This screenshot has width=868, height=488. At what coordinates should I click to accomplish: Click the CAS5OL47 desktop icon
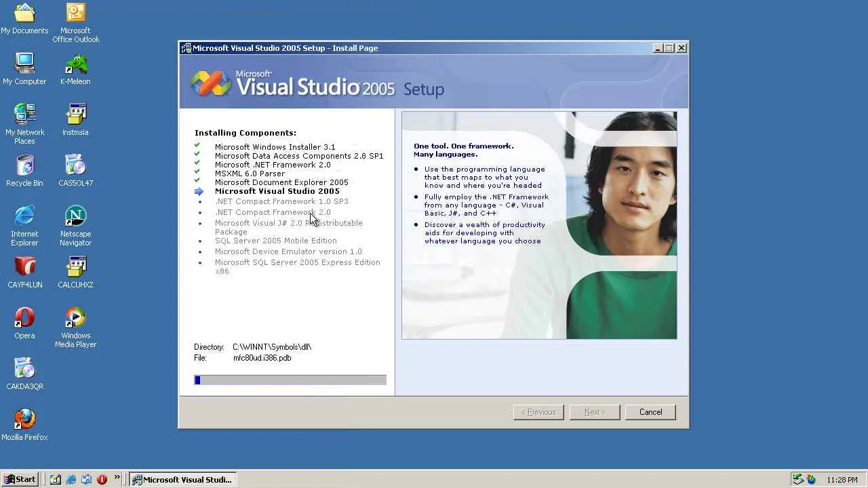pyautogui.click(x=75, y=171)
